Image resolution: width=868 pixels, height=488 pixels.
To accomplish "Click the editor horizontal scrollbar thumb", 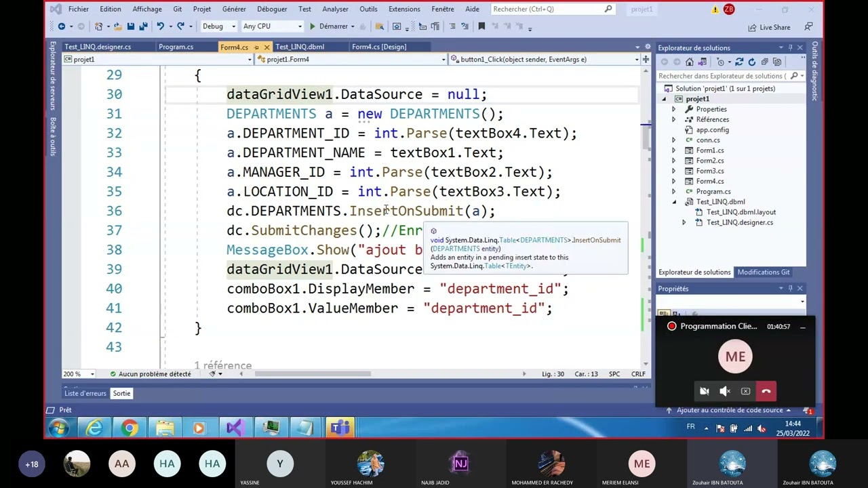I will pos(313,374).
